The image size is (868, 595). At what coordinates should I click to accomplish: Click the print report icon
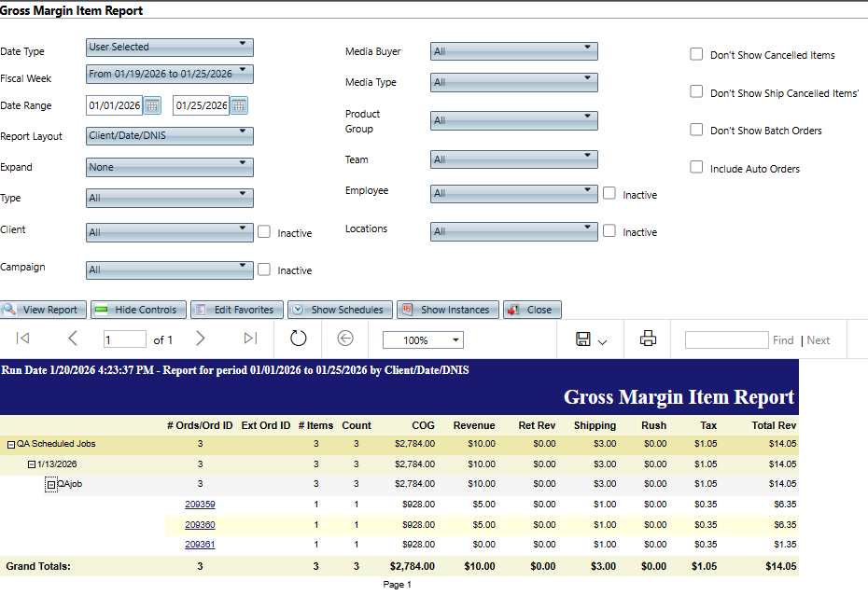tap(648, 339)
